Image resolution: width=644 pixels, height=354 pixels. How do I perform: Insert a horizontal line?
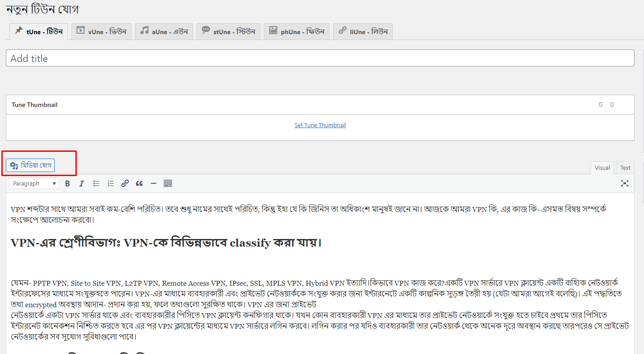[153, 183]
